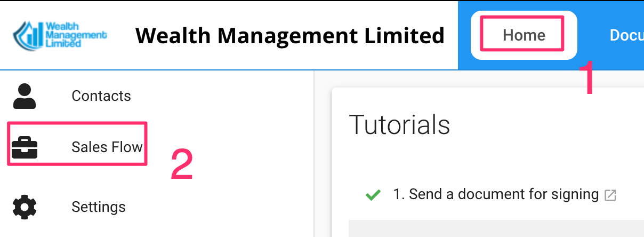The width and height of the screenshot is (644, 237).
Task: Click the Tutorials heading
Action: click(x=399, y=124)
